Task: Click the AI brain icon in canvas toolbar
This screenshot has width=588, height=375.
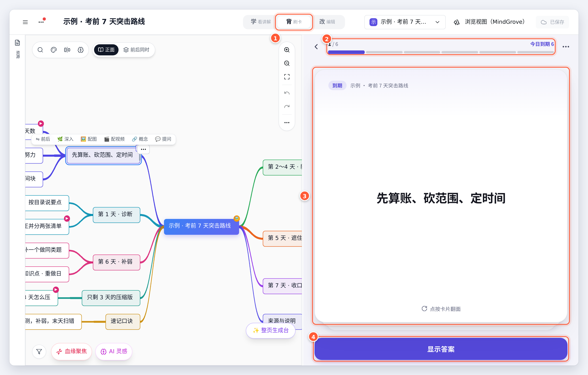Action: [81, 50]
